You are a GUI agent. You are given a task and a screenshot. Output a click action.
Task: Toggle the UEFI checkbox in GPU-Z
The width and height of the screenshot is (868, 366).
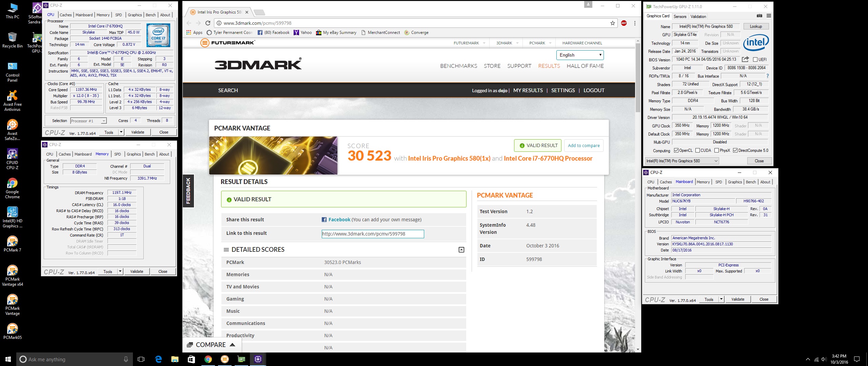pyautogui.click(x=755, y=60)
